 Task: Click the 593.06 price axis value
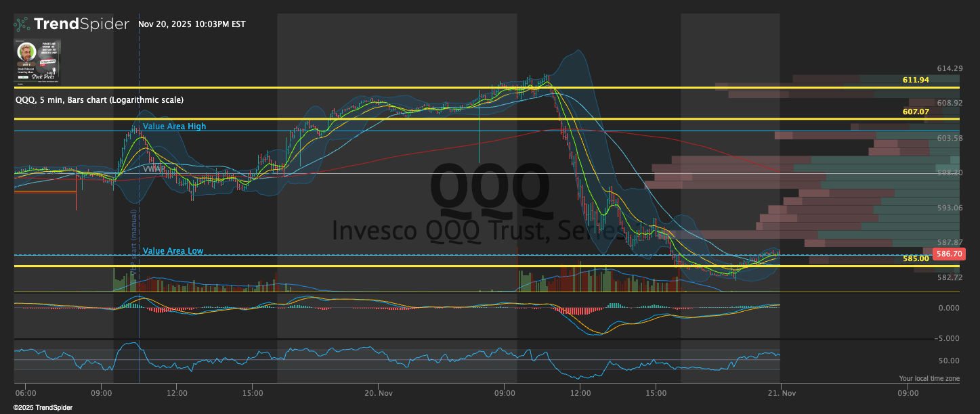click(950, 208)
